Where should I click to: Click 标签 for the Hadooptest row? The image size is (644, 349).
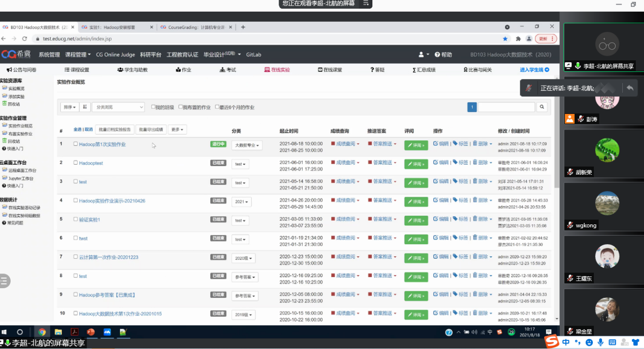tap(461, 163)
